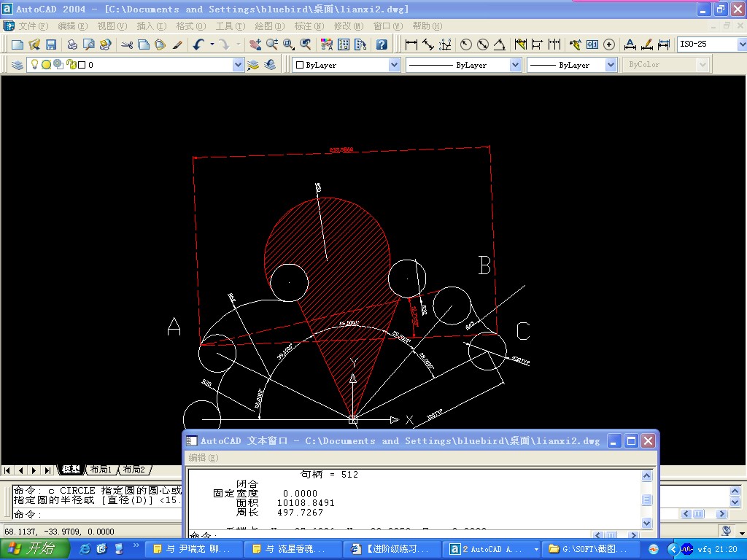Screen dimensions: 747x560
Task: Open the ByLayer lineweight dropdown
Action: coord(611,65)
